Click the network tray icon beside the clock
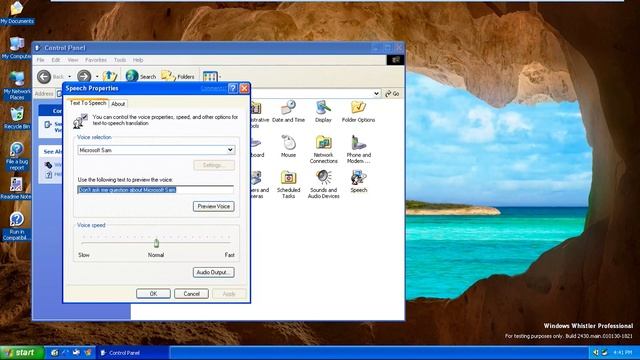The width and height of the screenshot is (640, 360). [x=604, y=352]
